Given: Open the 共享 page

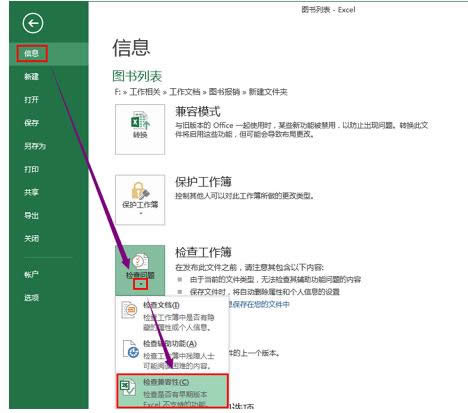Looking at the screenshot, I should click(x=49, y=192).
